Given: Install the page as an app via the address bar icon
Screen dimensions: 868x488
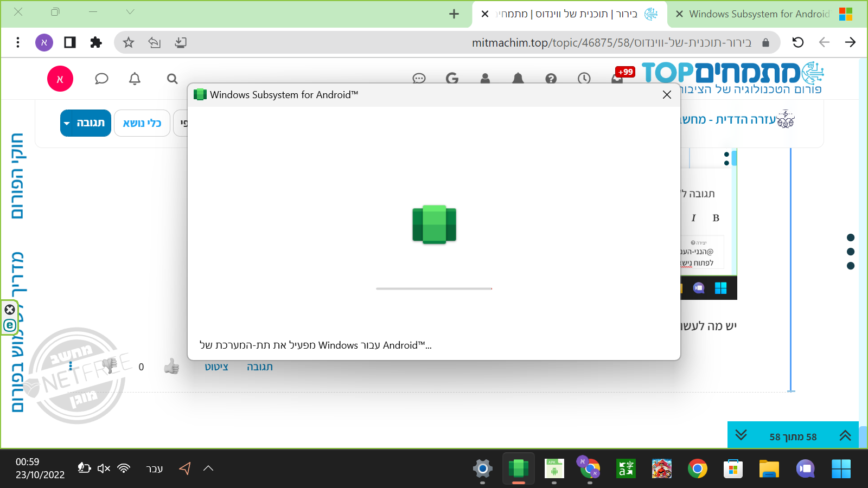Looking at the screenshot, I should pyautogui.click(x=181, y=42).
